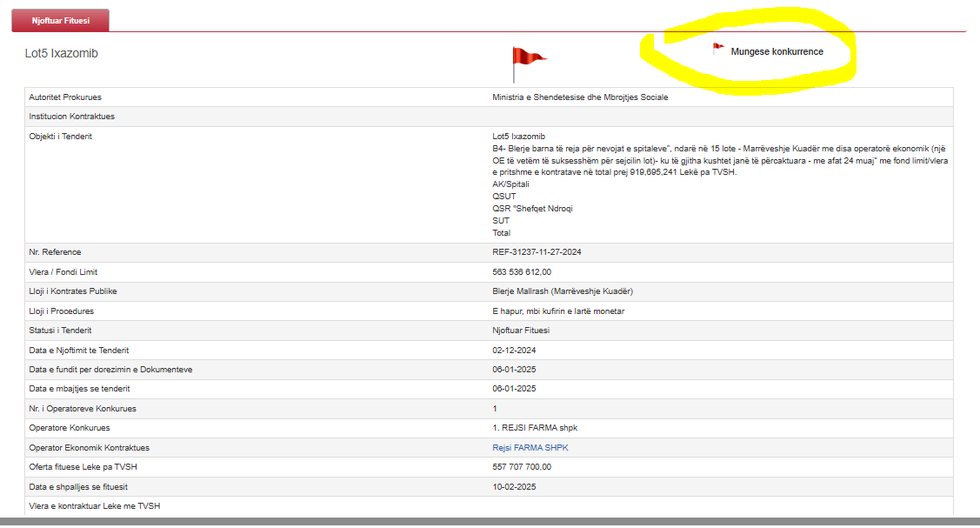The image size is (980, 528).
Task: Open the Njoftuar Fituesi tab
Action: click(61, 20)
